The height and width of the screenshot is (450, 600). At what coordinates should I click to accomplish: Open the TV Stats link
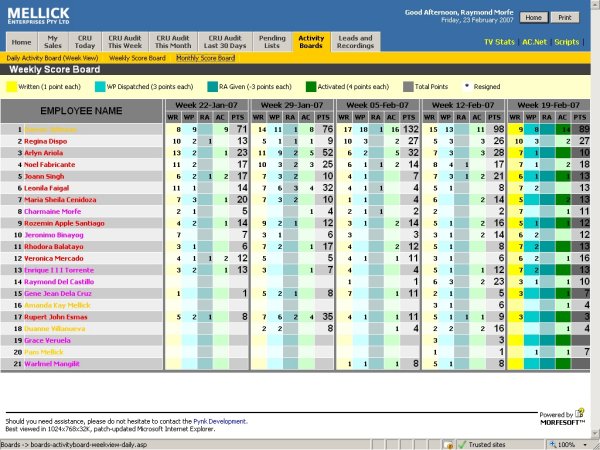click(x=499, y=42)
